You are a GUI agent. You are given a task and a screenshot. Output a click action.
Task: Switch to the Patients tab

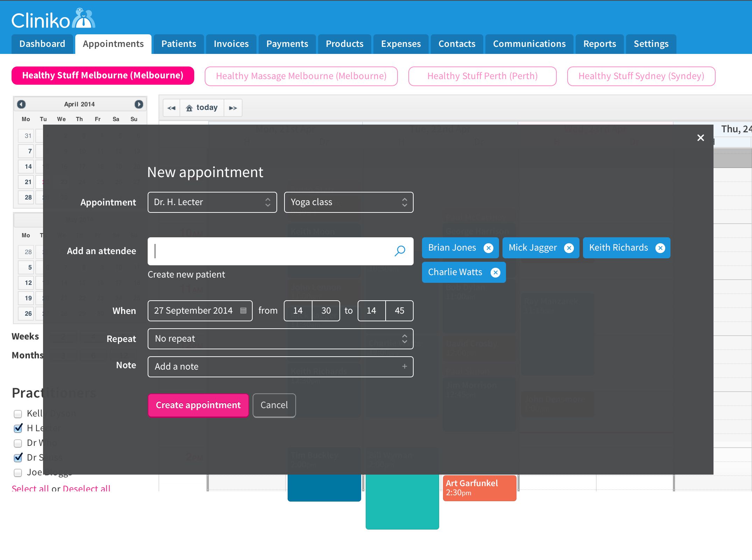click(x=178, y=44)
